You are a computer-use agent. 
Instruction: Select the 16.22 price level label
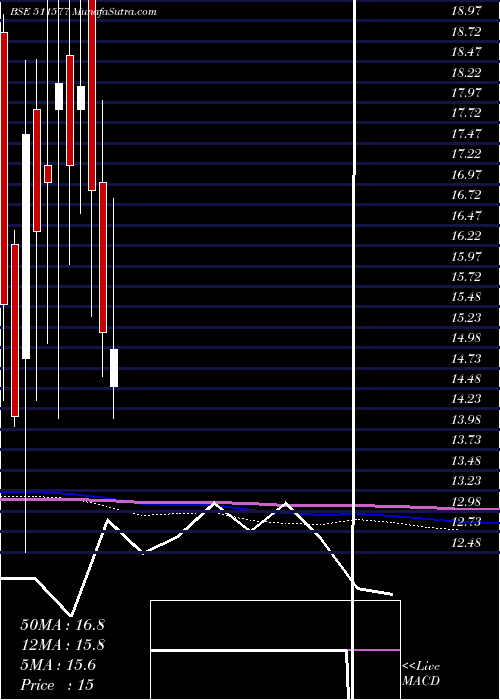point(466,236)
